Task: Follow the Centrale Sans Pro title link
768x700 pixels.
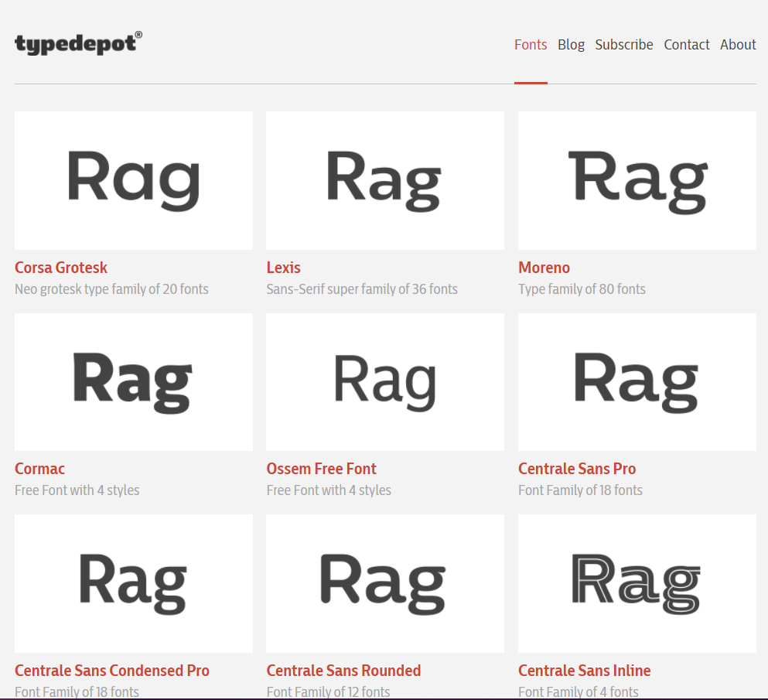Action: click(x=577, y=469)
